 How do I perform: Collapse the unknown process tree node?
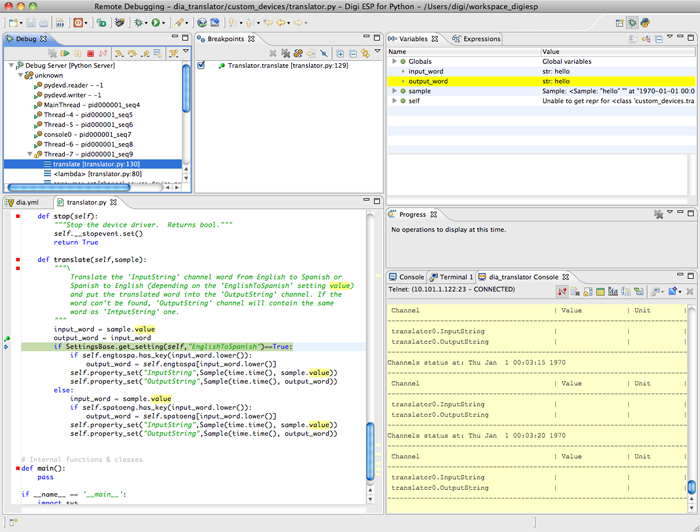click(x=20, y=75)
